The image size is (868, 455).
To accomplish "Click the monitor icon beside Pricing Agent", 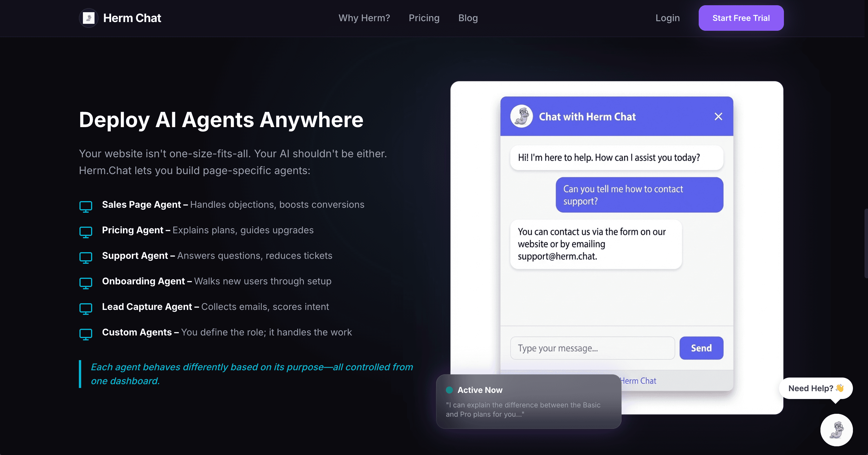I will click(86, 232).
